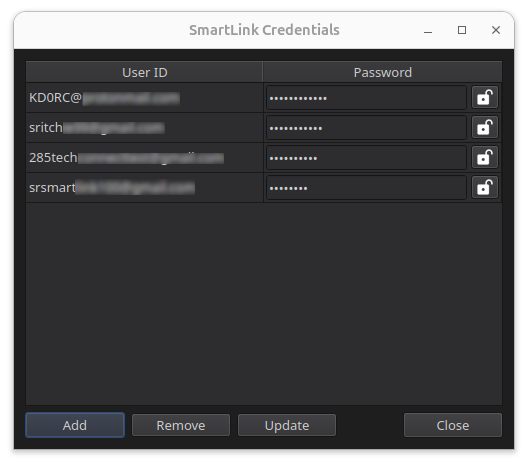Image resolution: width=528 pixels, height=466 pixels.
Task: Select password field for 285tech user
Action: 366,158
